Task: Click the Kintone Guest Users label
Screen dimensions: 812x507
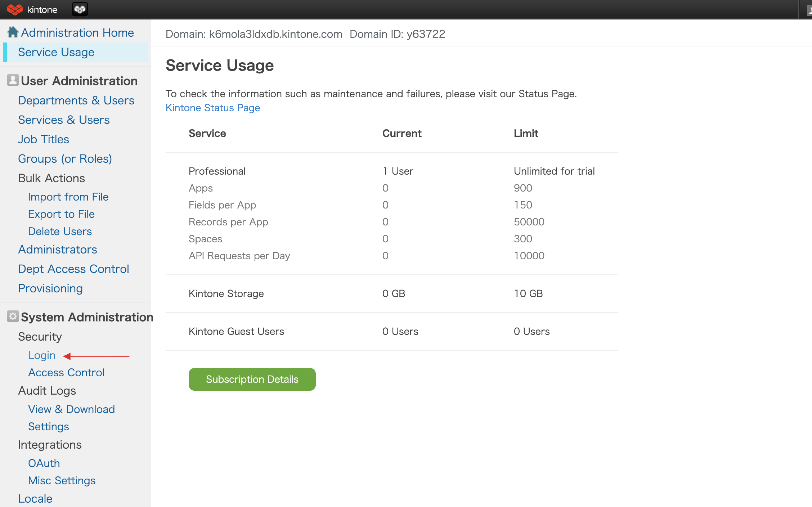Action: pyautogui.click(x=236, y=331)
